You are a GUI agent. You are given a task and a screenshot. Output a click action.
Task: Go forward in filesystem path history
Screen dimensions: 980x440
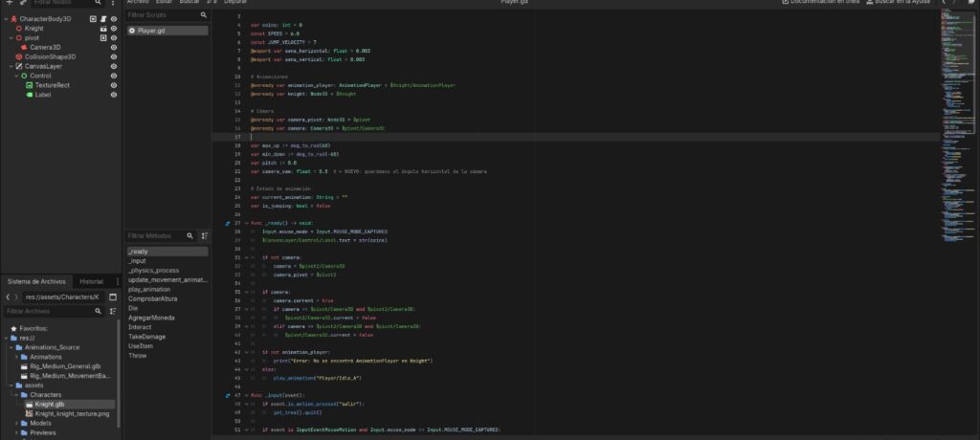pos(16,297)
